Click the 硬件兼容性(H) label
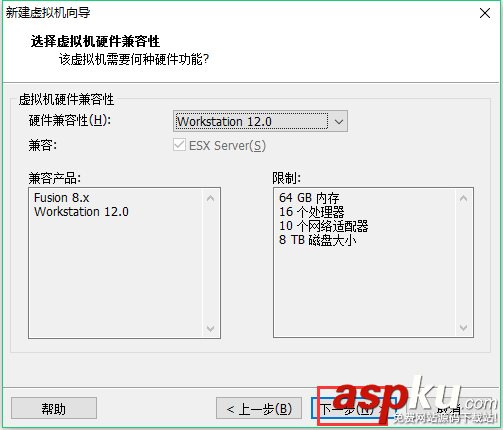Image resolution: width=503 pixels, height=430 pixels. point(70,120)
